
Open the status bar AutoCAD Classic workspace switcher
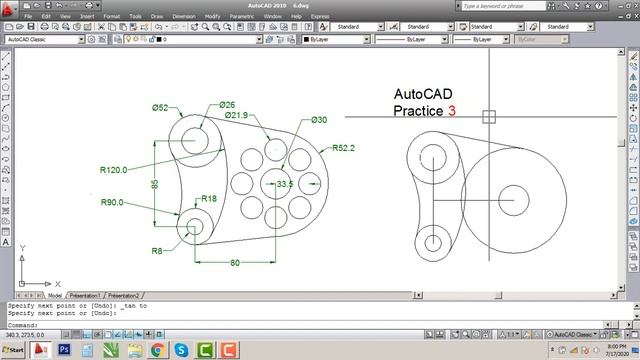(573, 335)
